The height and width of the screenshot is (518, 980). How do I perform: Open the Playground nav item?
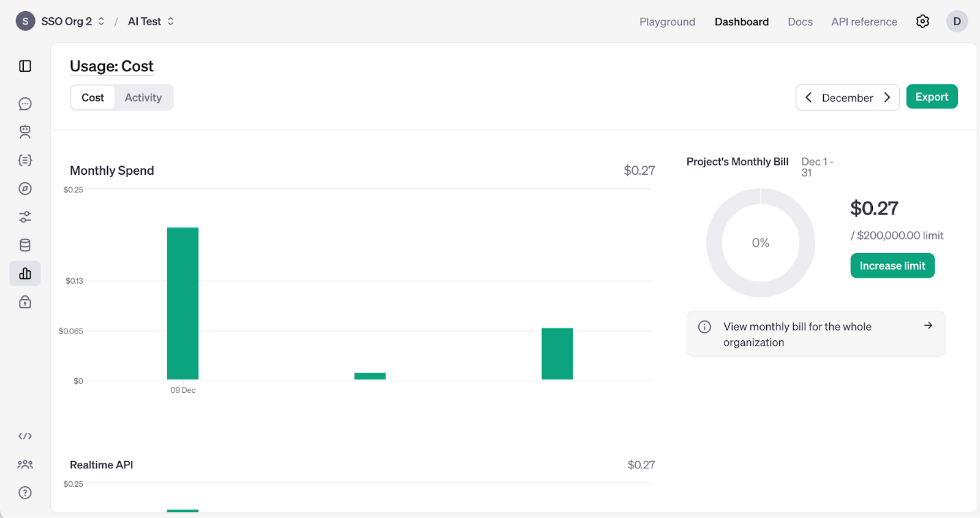667,22
